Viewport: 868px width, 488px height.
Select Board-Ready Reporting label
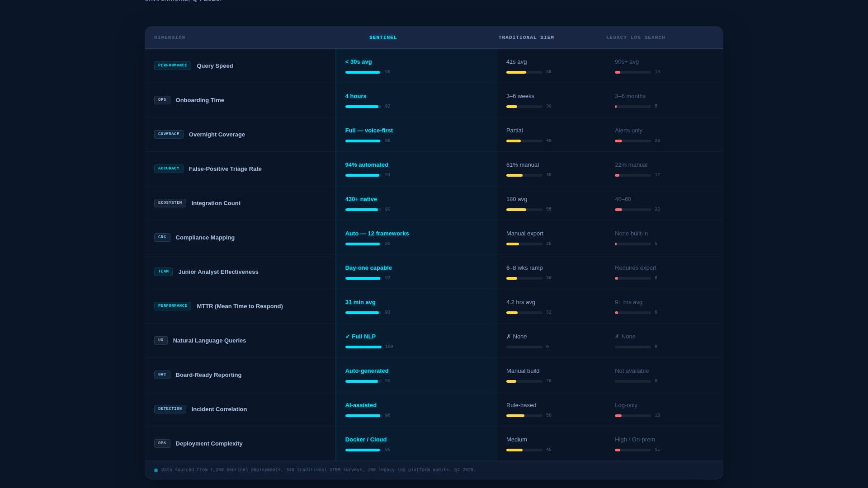pos(208,375)
